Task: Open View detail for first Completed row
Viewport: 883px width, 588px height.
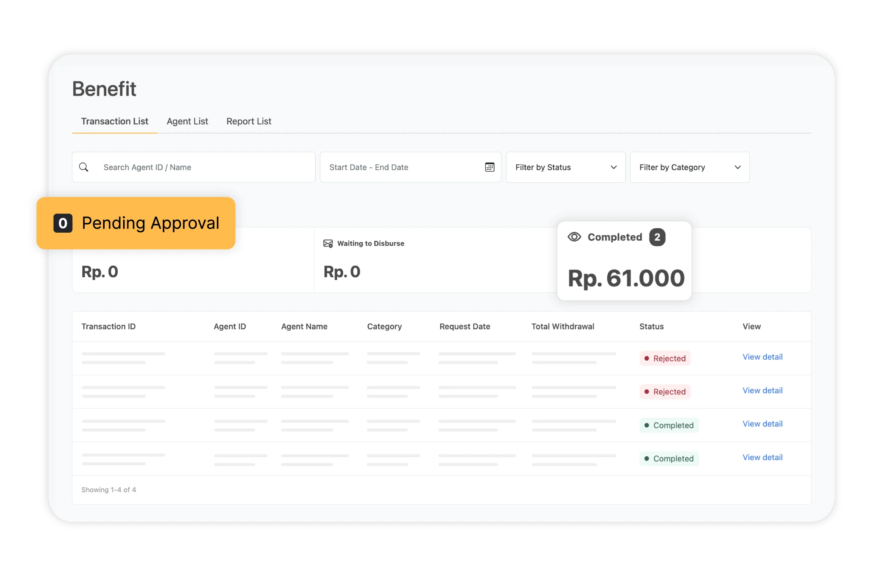Action: coord(762,424)
